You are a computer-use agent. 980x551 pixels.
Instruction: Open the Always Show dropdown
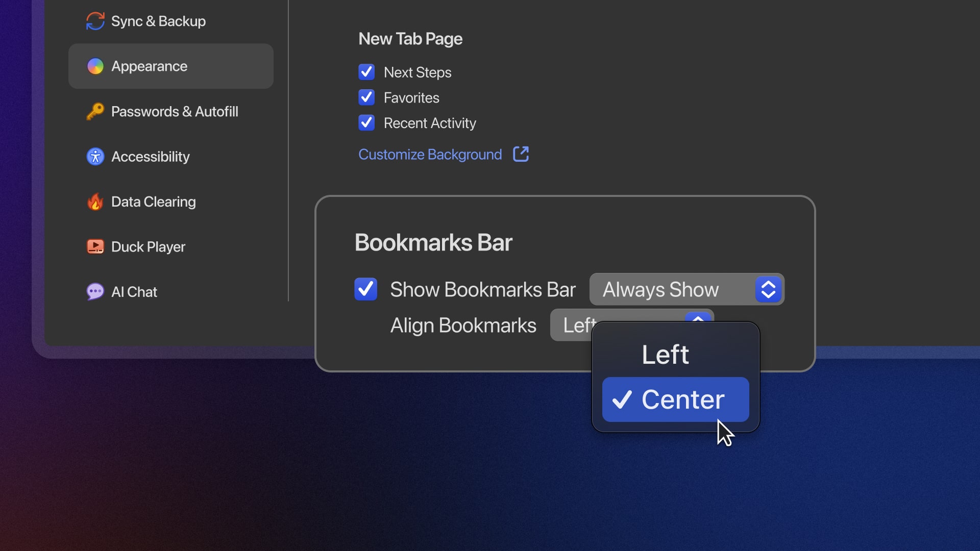(x=687, y=289)
